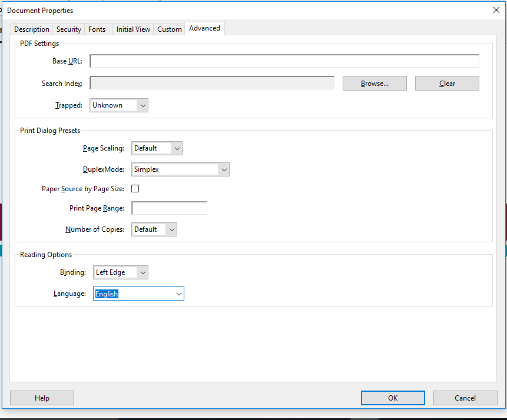Go to the Initial View tab

[133, 29]
